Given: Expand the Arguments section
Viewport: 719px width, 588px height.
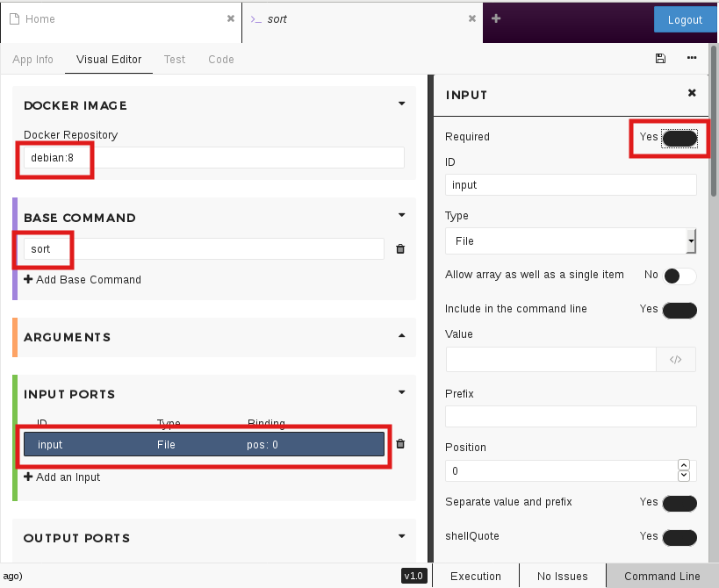Looking at the screenshot, I should coord(402,336).
